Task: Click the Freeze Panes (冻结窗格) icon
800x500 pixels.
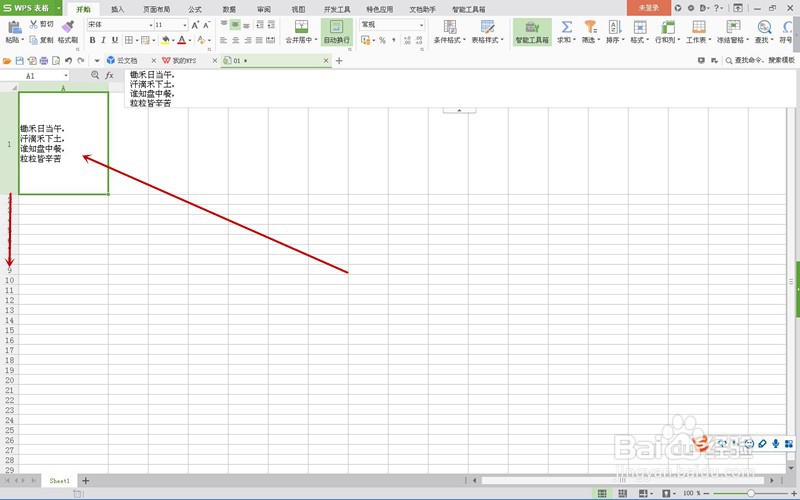Action: (x=733, y=27)
